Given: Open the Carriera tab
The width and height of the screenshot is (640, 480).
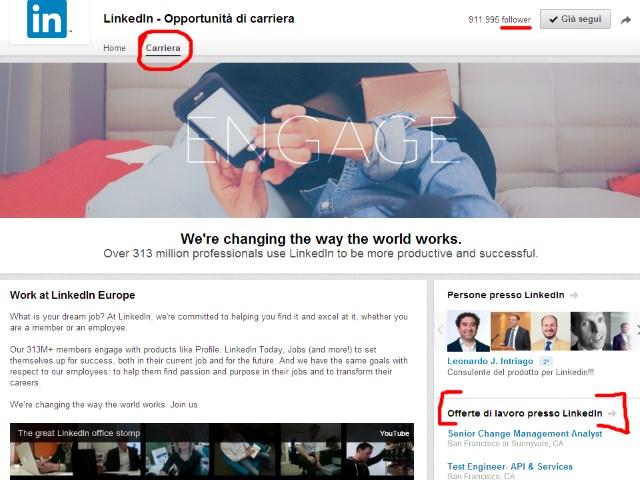Looking at the screenshot, I should 163,48.
